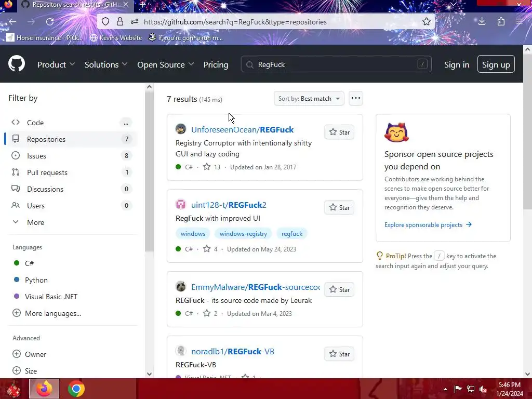Open a new tab with the plus icon
532x399 pixels.
point(142,5)
